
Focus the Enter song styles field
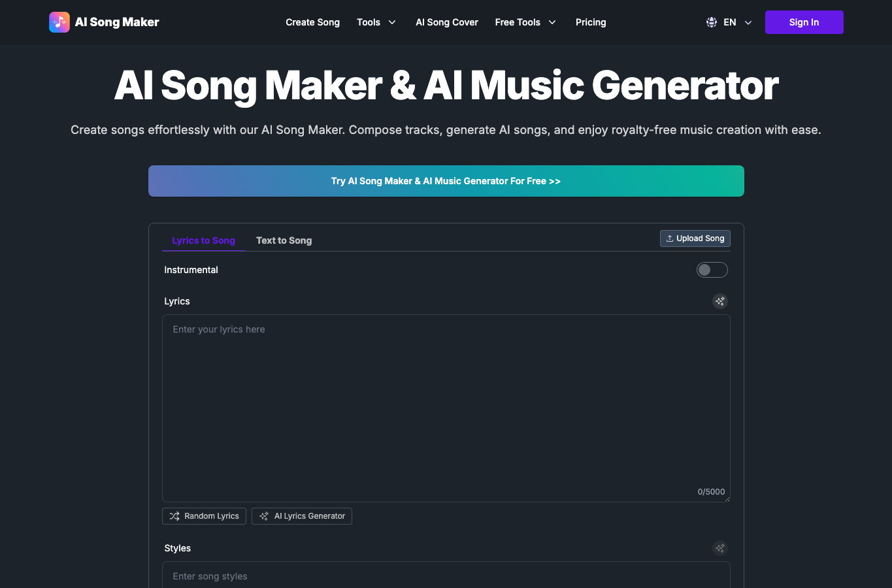(446, 576)
